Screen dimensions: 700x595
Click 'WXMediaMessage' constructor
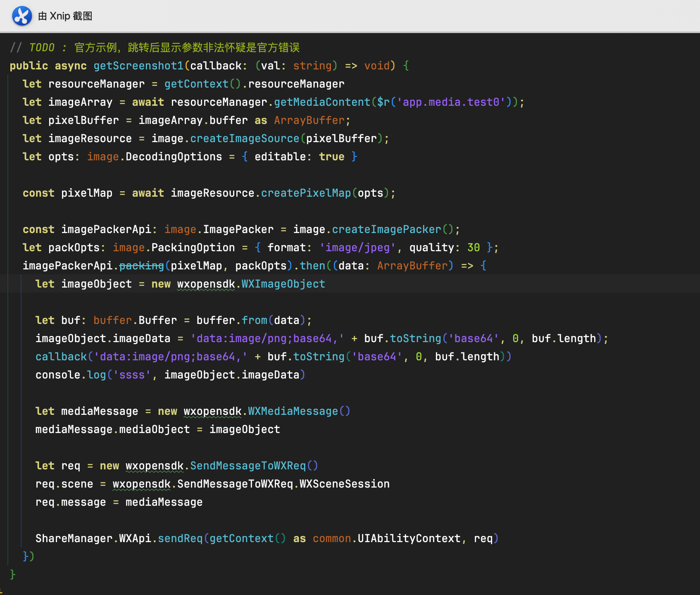pyautogui.click(x=293, y=411)
